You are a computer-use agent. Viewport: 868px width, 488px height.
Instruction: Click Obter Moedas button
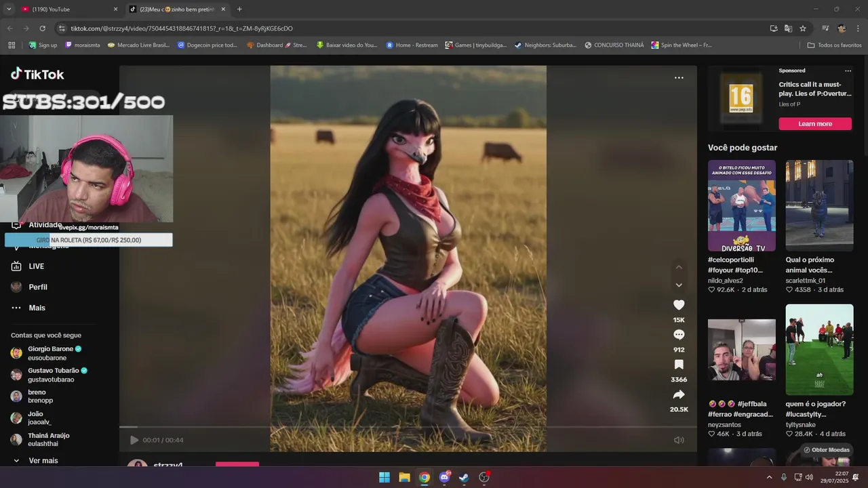coord(827,450)
